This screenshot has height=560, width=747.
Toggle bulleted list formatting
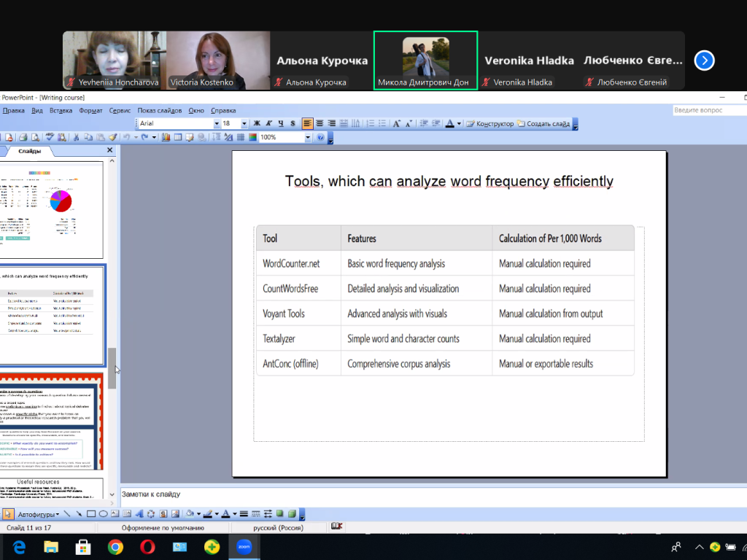click(x=382, y=123)
